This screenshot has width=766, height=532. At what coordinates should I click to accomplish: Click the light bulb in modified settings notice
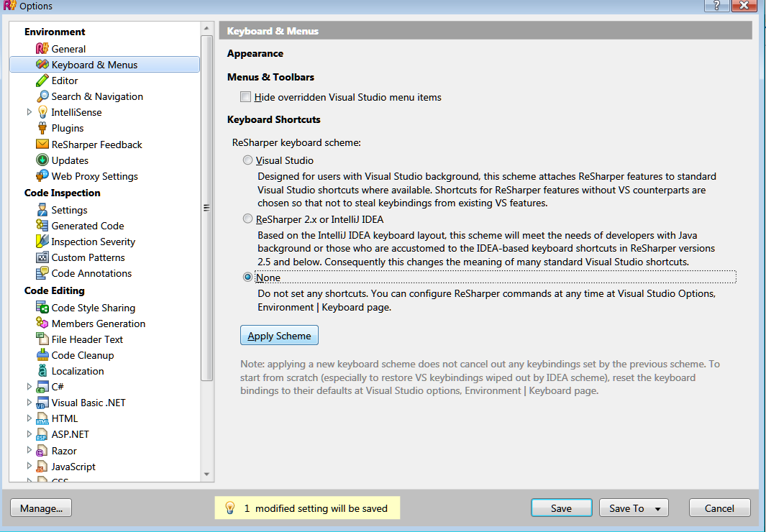point(229,508)
